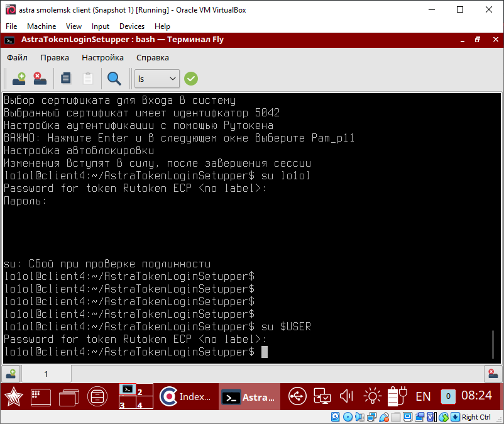Close the Терминал Fly window
This screenshot has width=504, height=424.
coord(495,40)
